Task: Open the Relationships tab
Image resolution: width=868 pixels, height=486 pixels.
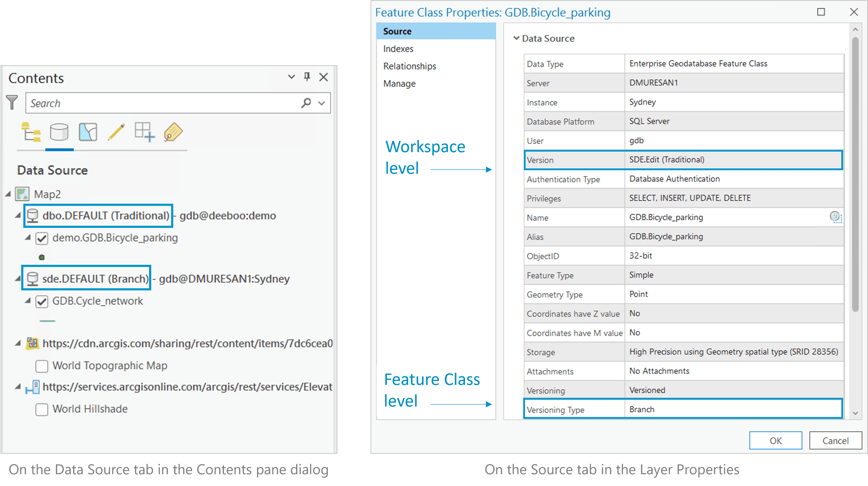Action: coord(409,66)
